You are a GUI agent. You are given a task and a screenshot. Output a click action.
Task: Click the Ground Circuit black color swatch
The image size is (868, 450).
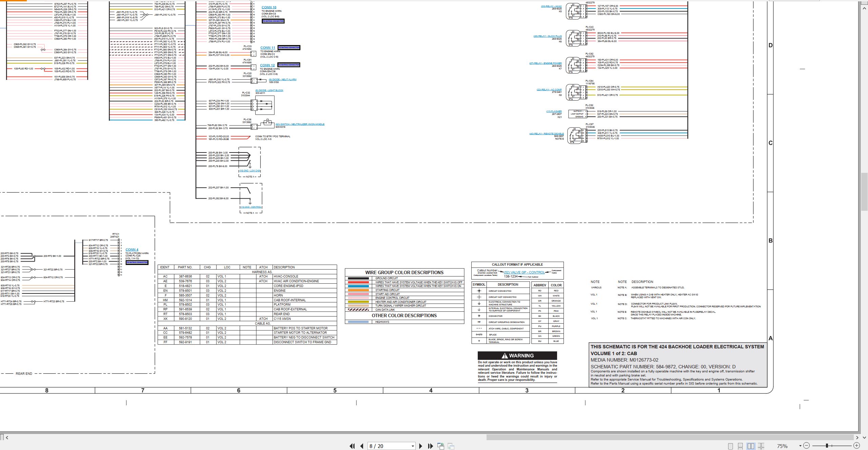click(358, 278)
